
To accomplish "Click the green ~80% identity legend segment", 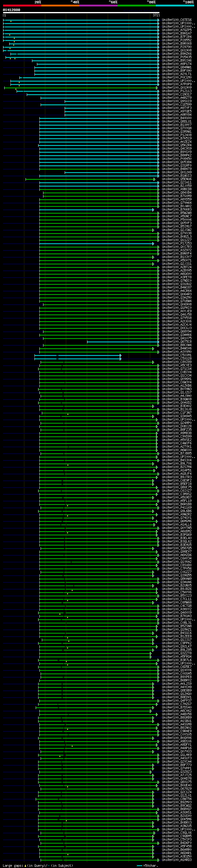I will tap(137, 6).
